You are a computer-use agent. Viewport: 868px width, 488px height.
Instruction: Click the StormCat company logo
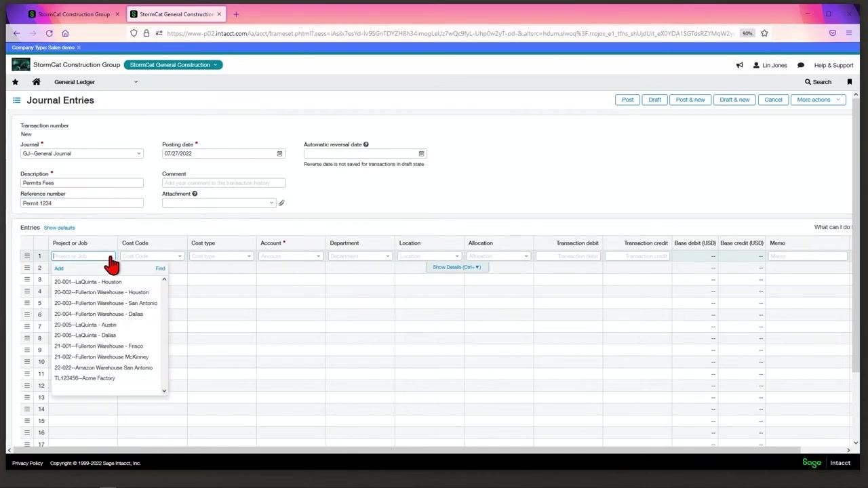coord(21,64)
